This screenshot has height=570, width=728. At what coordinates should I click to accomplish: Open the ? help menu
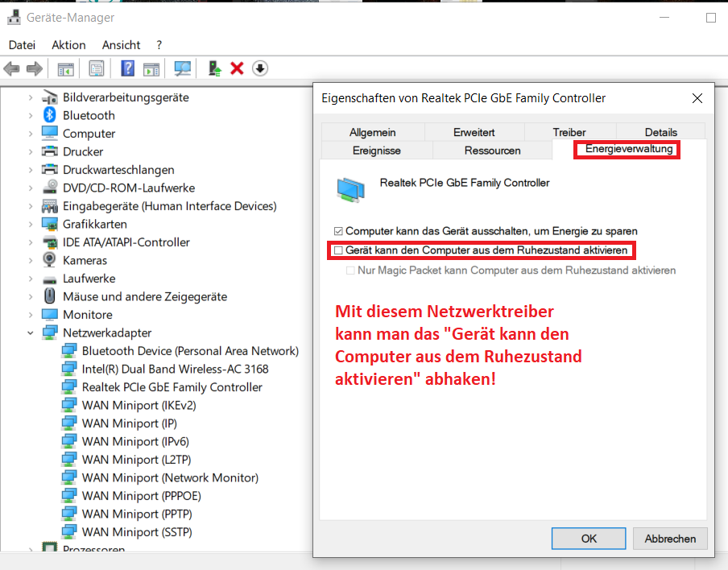coord(159,45)
